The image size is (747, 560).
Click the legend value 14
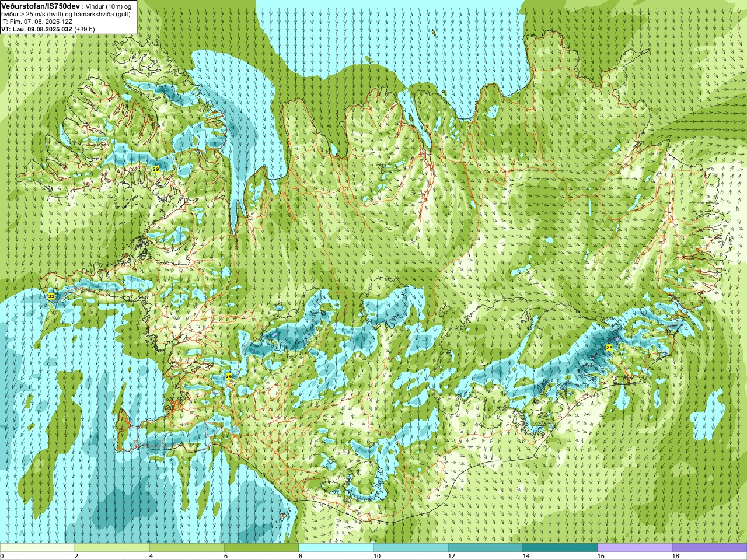526,556
